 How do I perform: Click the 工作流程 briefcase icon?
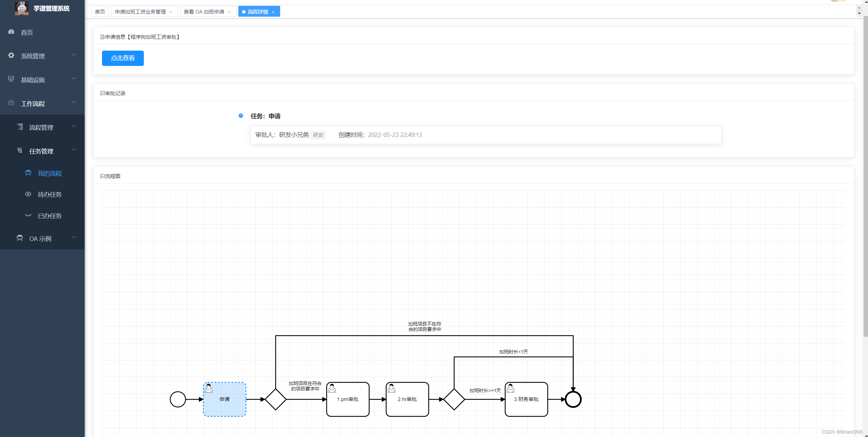click(x=11, y=103)
